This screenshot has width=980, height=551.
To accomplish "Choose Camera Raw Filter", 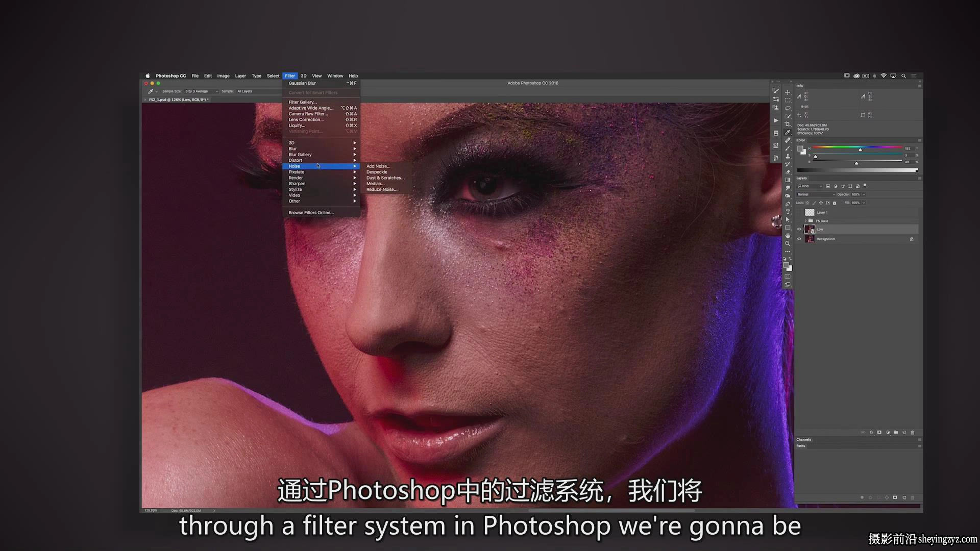I will pyautogui.click(x=322, y=114).
